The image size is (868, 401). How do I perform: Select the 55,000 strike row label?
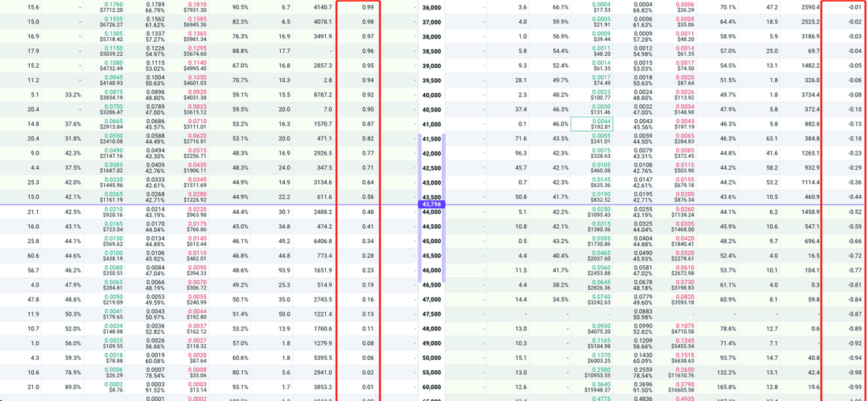coord(431,373)
